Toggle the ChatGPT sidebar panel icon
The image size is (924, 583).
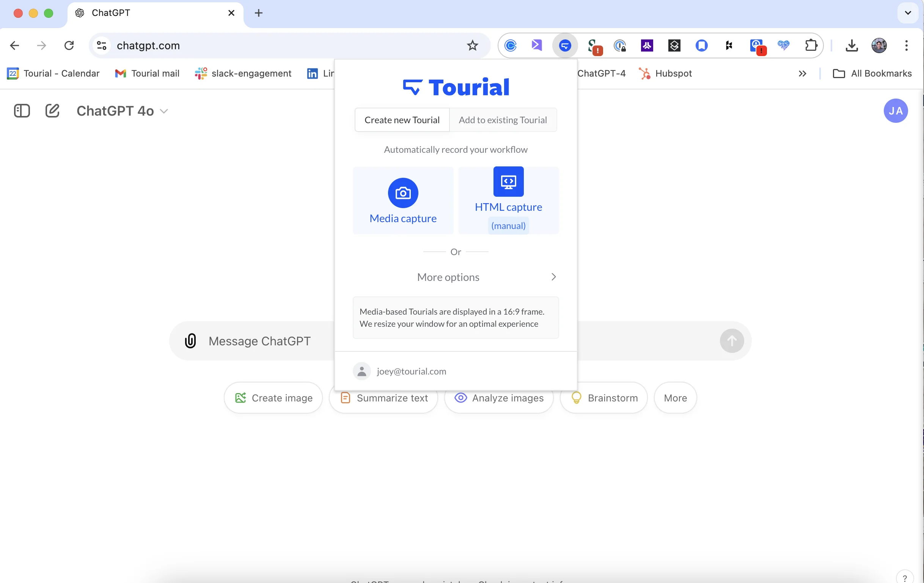point(22,111)
